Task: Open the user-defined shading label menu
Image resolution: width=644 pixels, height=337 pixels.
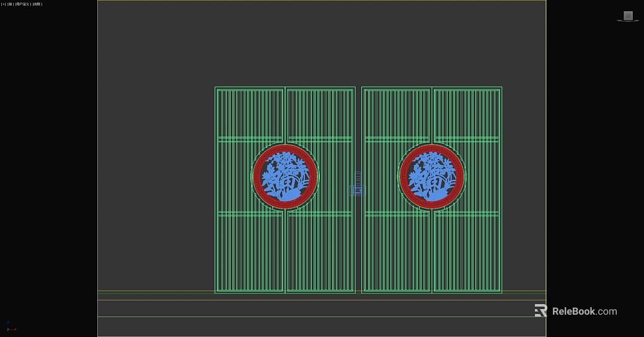Action: pyautogui.click(x=22, y=4)
